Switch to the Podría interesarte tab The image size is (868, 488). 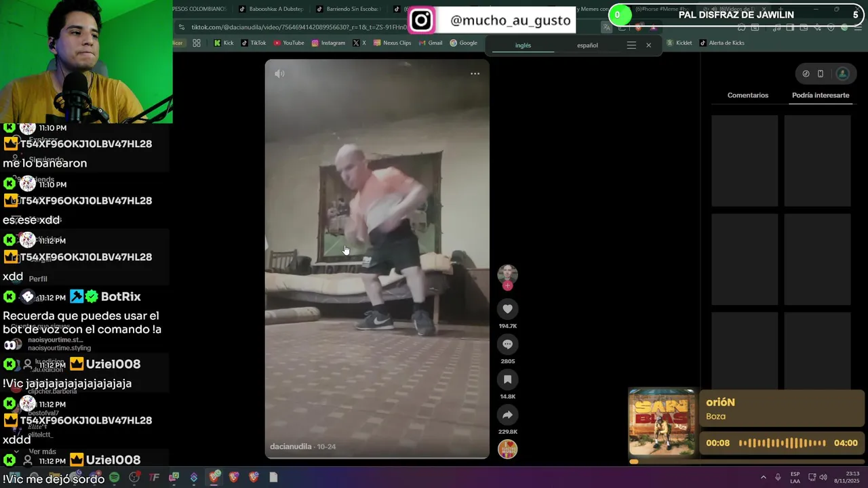click(821, 96)
